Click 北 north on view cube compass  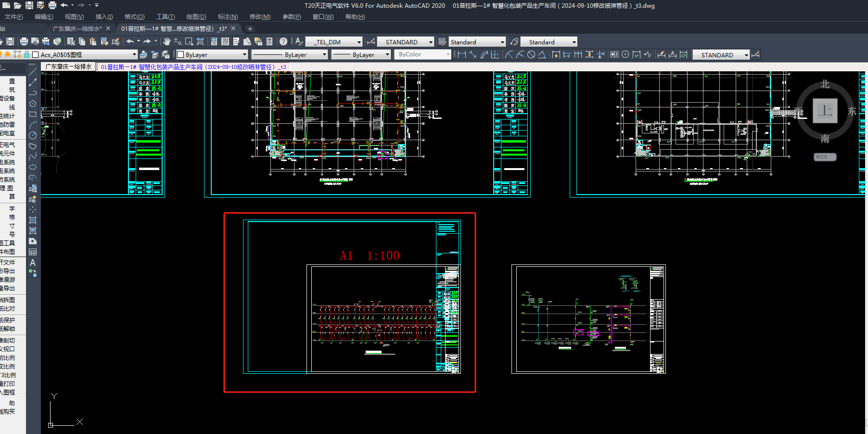click(x=825, y=84)
